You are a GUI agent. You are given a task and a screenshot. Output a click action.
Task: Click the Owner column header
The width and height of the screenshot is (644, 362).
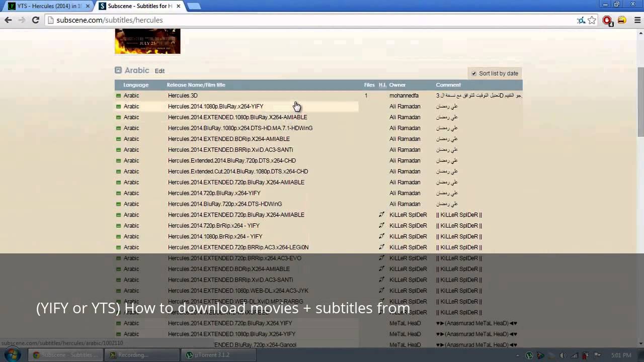pyautogui.click(x=397, y=85)
